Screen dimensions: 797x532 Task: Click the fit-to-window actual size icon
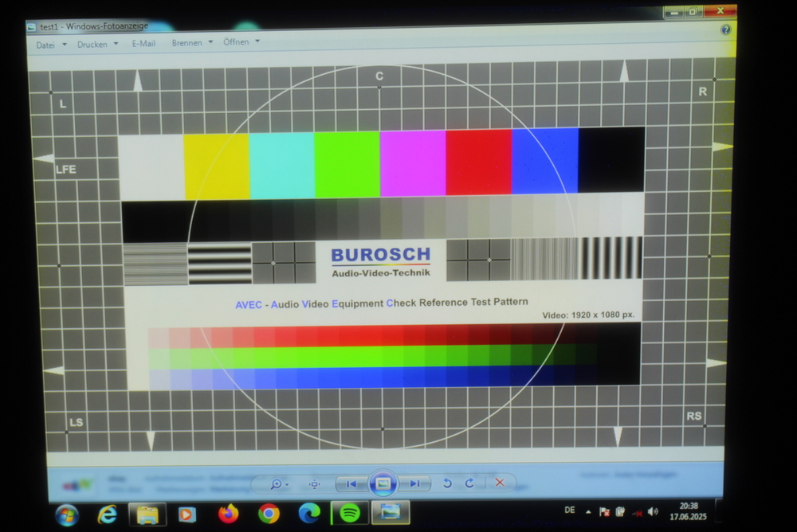click(315, 483)
